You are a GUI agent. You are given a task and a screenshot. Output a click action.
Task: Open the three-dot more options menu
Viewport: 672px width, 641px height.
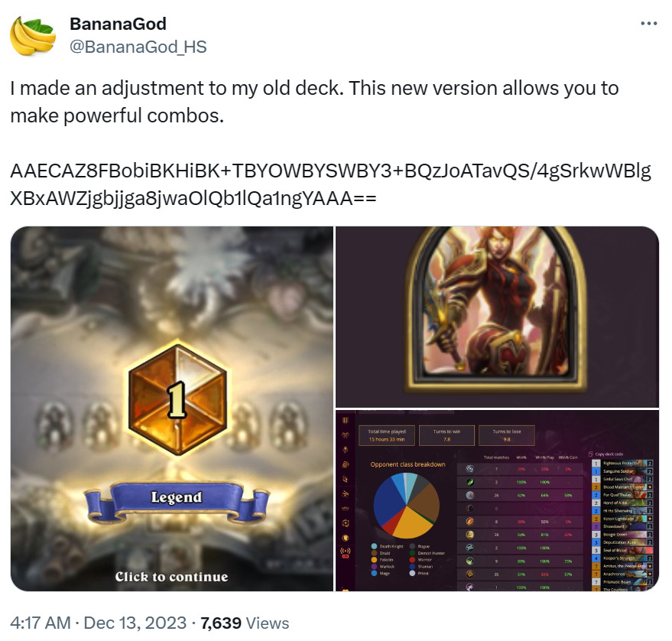(648, 24)
